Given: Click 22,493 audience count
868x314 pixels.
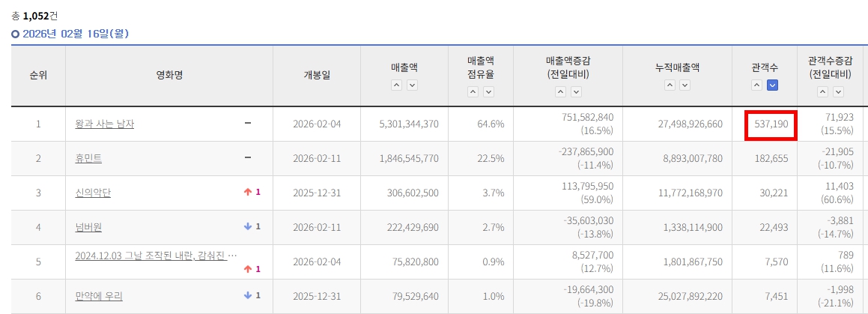Looking at the screenshot, I should coord(774,227).
